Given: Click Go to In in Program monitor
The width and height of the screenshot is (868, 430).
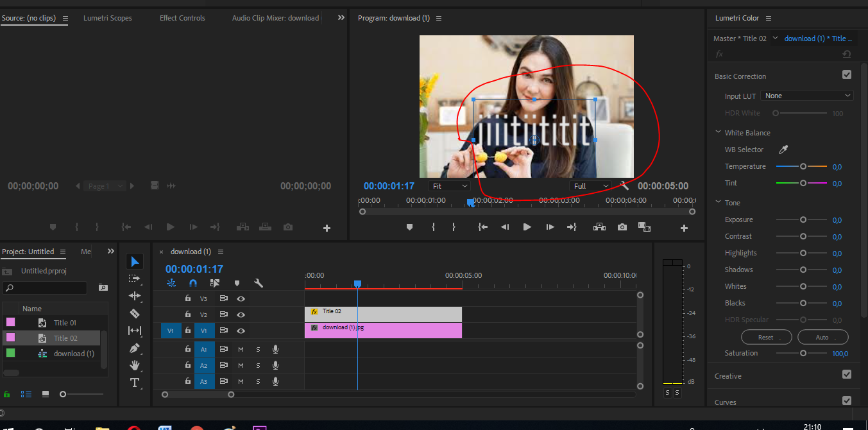Looking at the screenshot, I should (483, 227).
